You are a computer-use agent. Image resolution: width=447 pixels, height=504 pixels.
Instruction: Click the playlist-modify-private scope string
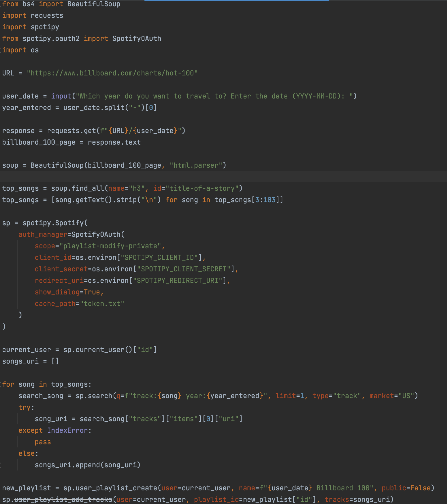pyautogui.click(x=110, y=246)
